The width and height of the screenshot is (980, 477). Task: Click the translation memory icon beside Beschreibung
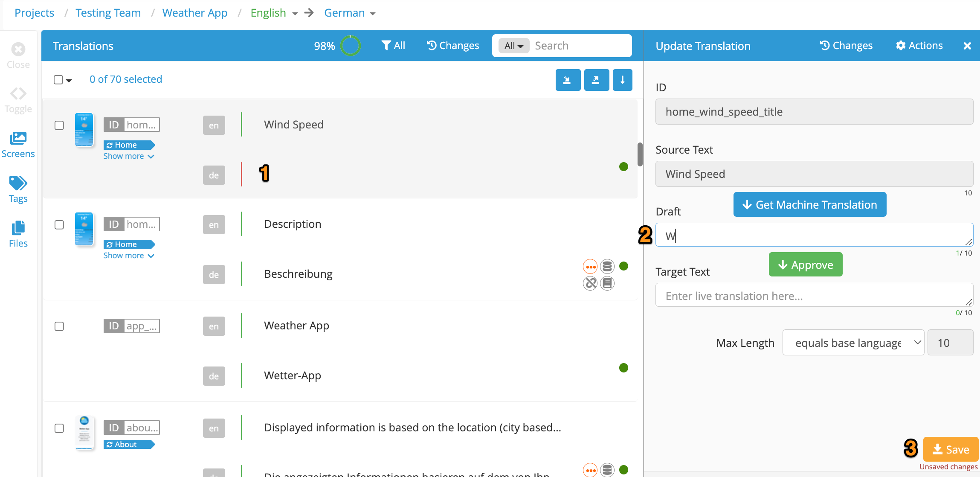(x=607, y=266)
